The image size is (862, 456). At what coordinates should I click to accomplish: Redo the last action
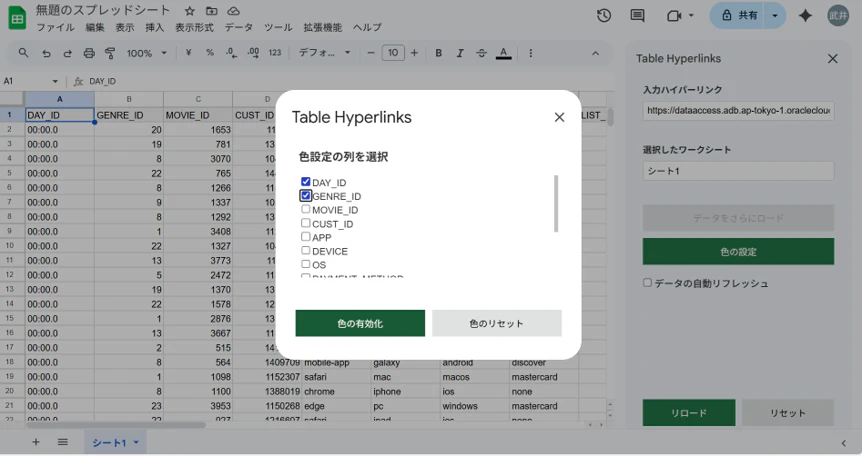click(67, 53)
